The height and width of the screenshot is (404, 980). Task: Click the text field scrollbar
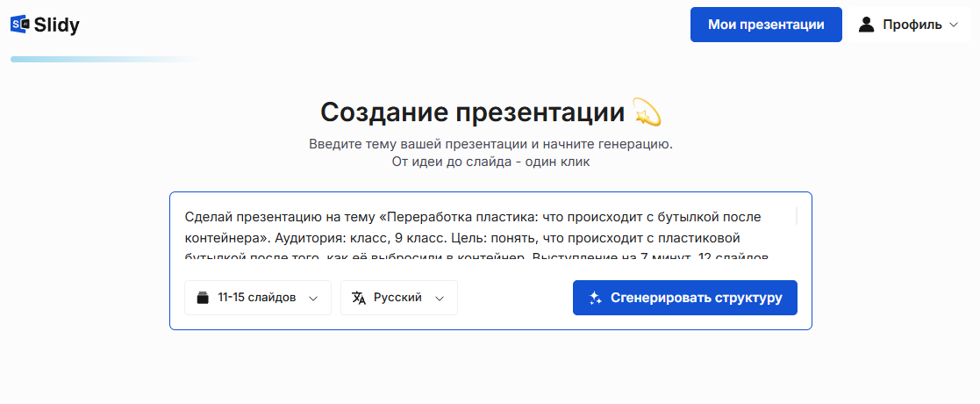tap(797, 216)
